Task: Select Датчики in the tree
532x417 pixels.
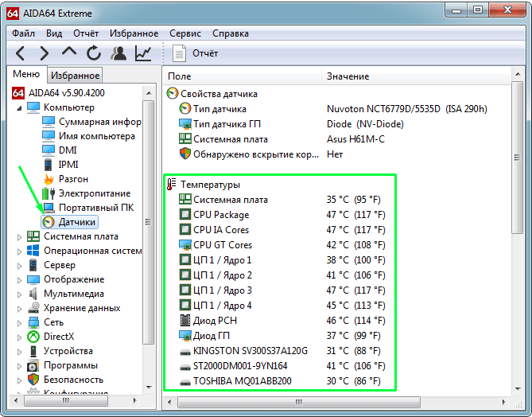Action: click(x=77, y=222)
